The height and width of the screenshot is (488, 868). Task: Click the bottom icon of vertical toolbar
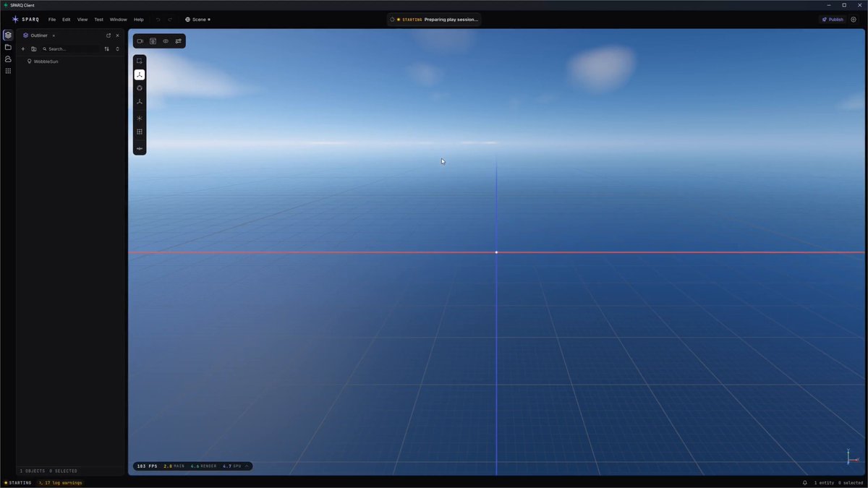140,148
